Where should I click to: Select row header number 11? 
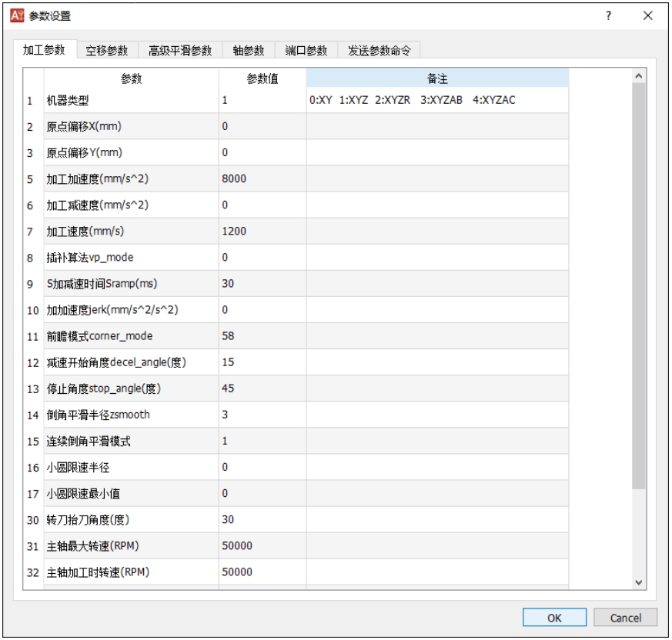click(33, 336)
